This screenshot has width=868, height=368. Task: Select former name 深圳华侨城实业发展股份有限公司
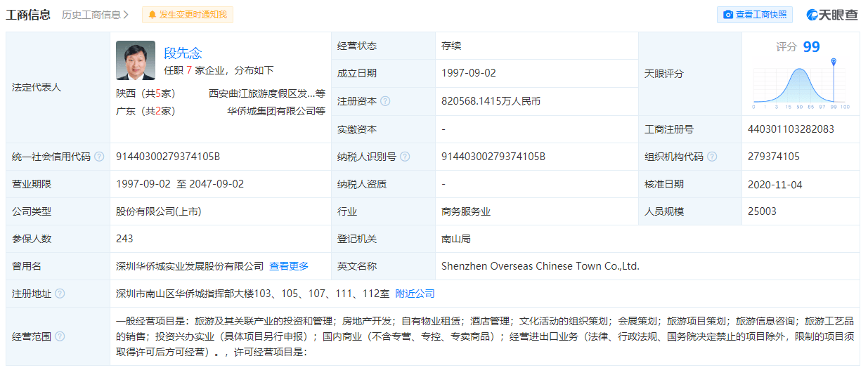click(190, 266)
